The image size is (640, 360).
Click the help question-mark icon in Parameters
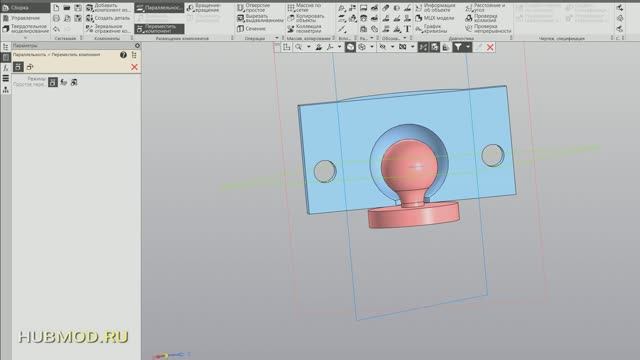123,55
